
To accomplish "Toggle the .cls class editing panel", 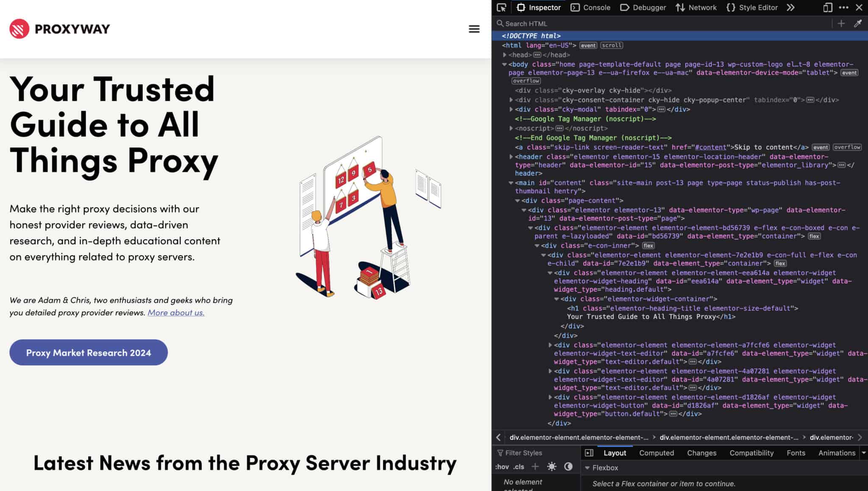I will 519,466.
